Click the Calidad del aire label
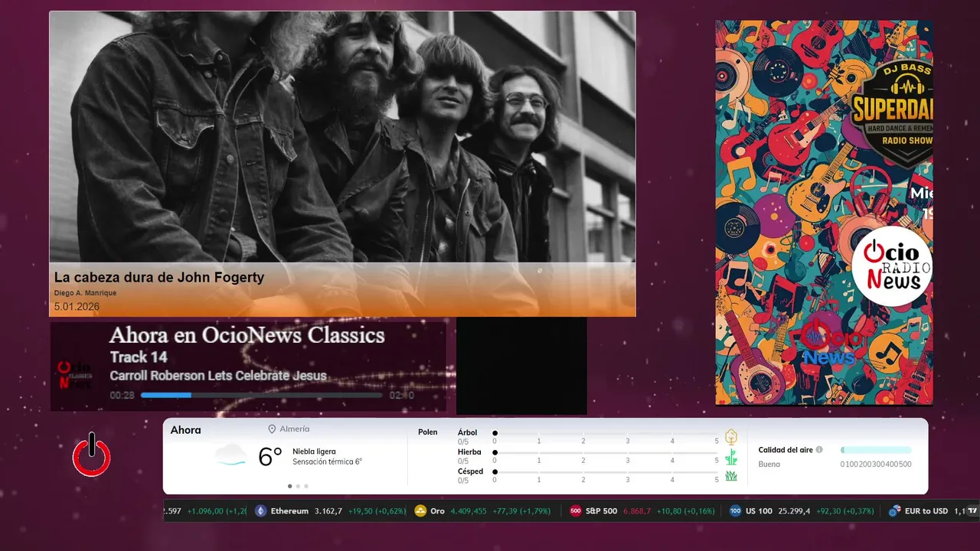 (786, 450)
